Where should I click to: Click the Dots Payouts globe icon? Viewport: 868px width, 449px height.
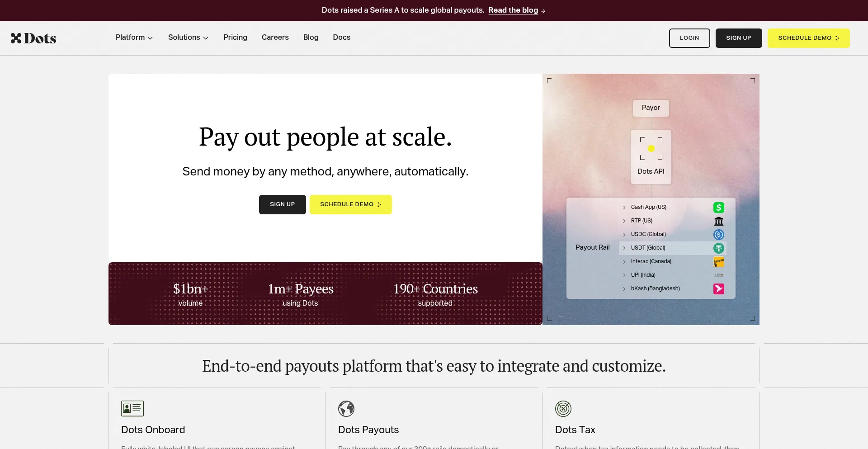[346, 409]
